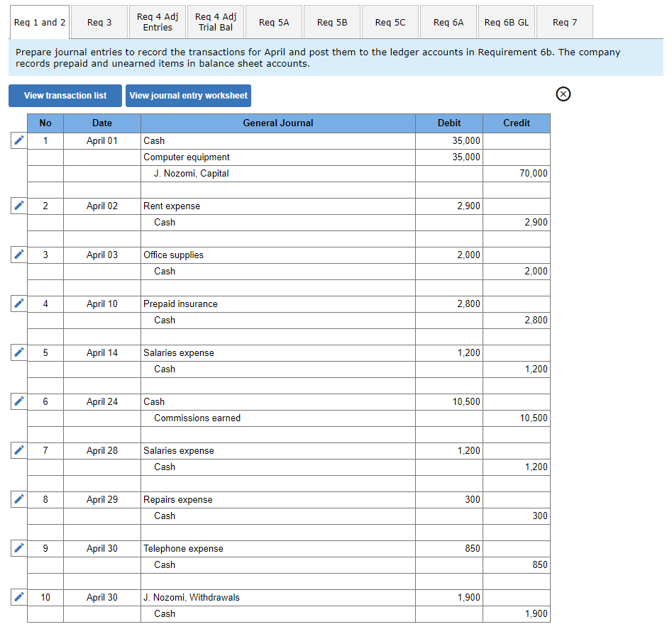Image resolution: width=672 pixels, height=629 pixels.
Task: Click pencil icon beside entry 6 April 24
Action: pyautogui.click(x=19, y=401)
